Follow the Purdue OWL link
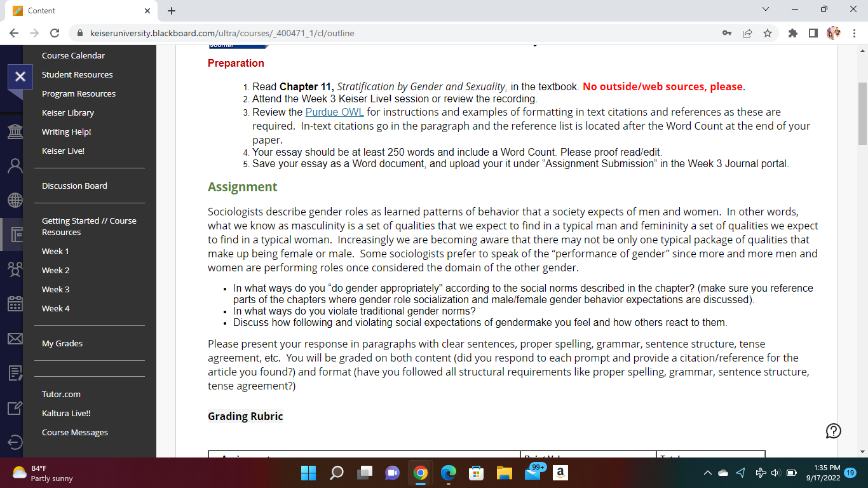Viewport: 868px width, 488px height. tap(335, 112)
